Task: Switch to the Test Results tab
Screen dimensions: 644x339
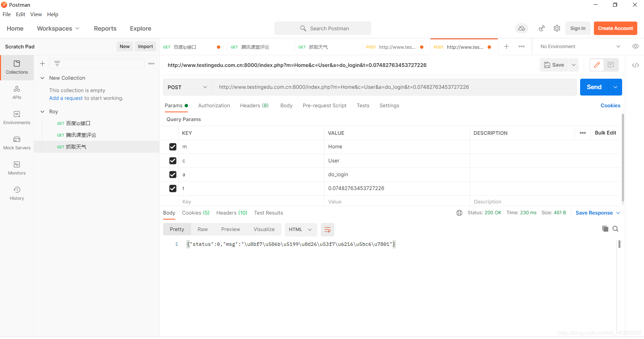Action: coord(268,213)
